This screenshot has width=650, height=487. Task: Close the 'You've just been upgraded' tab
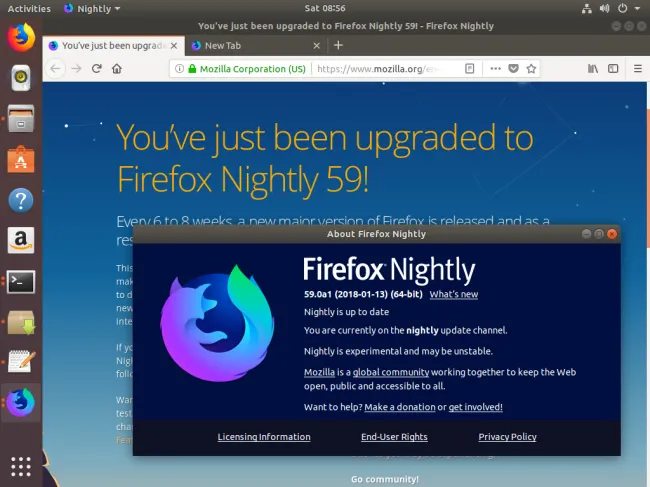[174, 46]
